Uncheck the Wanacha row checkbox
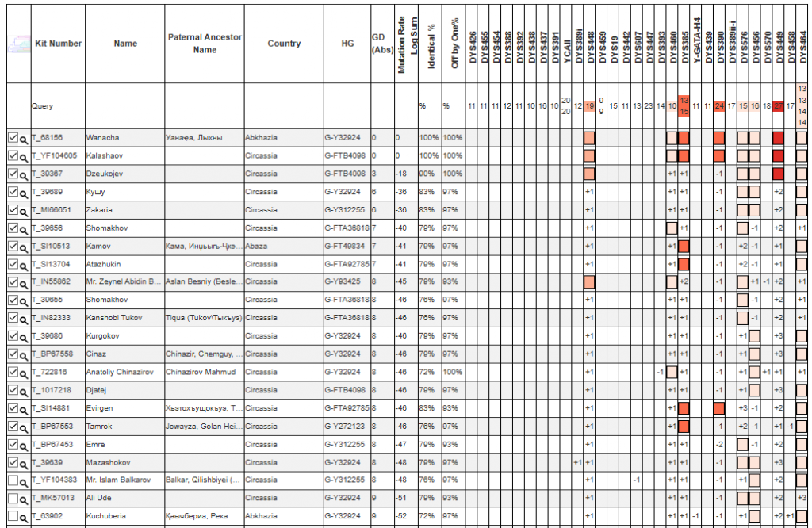This screenshot has height=528, width=812. coord(13,137)
